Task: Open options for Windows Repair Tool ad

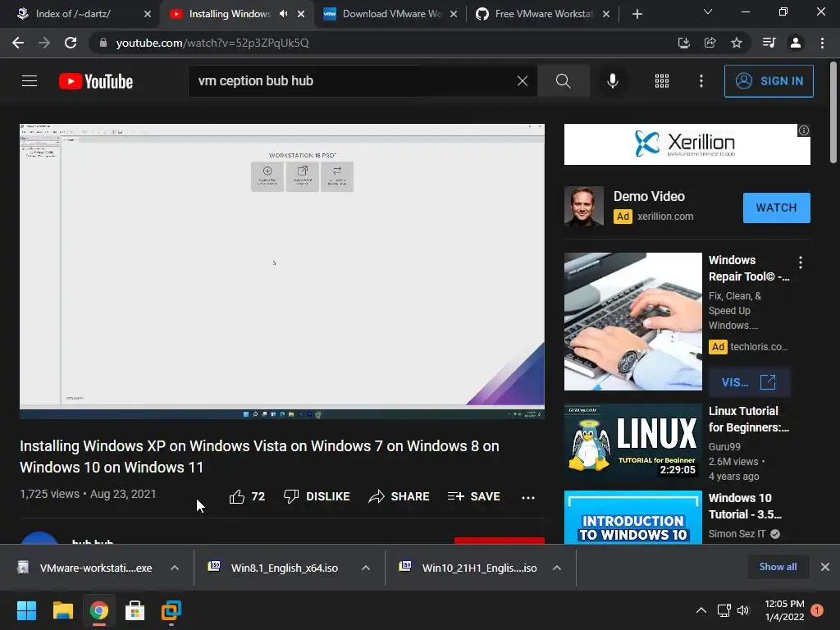Action: point(801,262)
